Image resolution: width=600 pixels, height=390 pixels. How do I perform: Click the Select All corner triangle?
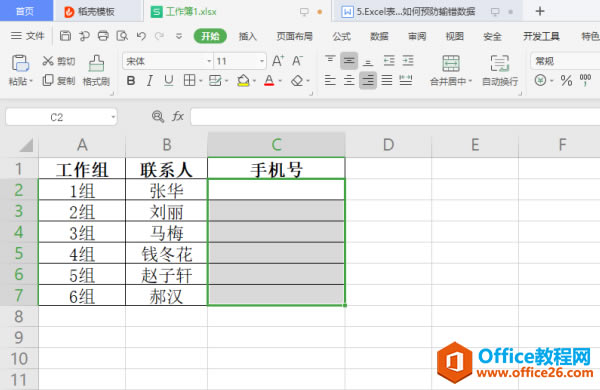tap(26, 145)
